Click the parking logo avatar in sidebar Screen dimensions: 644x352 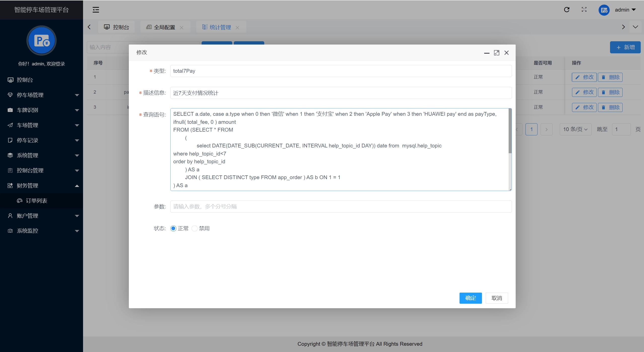coord(42,41)
